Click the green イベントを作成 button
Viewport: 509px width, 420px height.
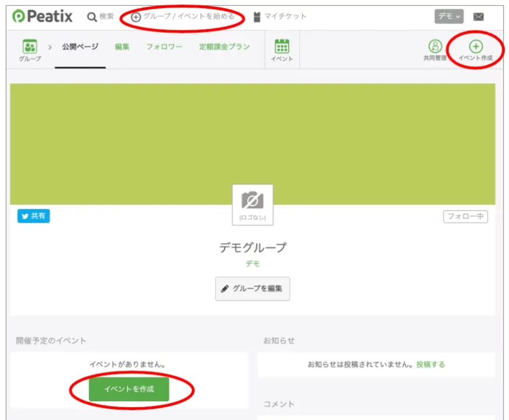129,389
